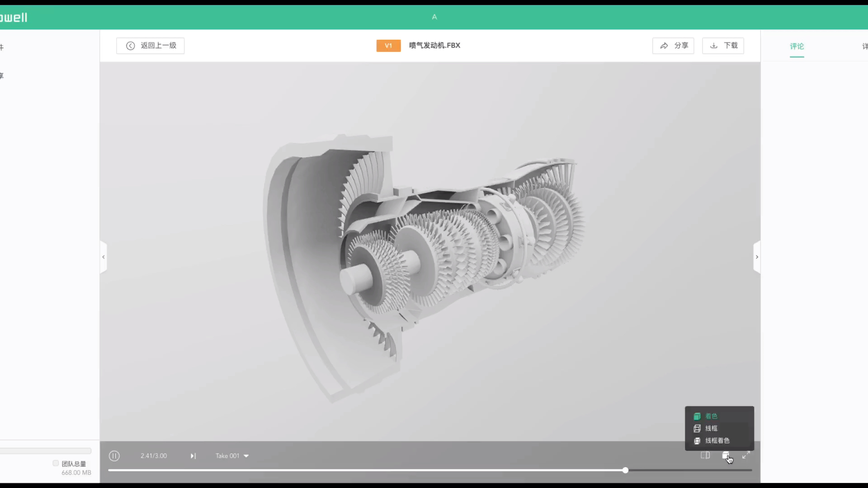Toggle the 团队总量 checkbox

(56, 463)
